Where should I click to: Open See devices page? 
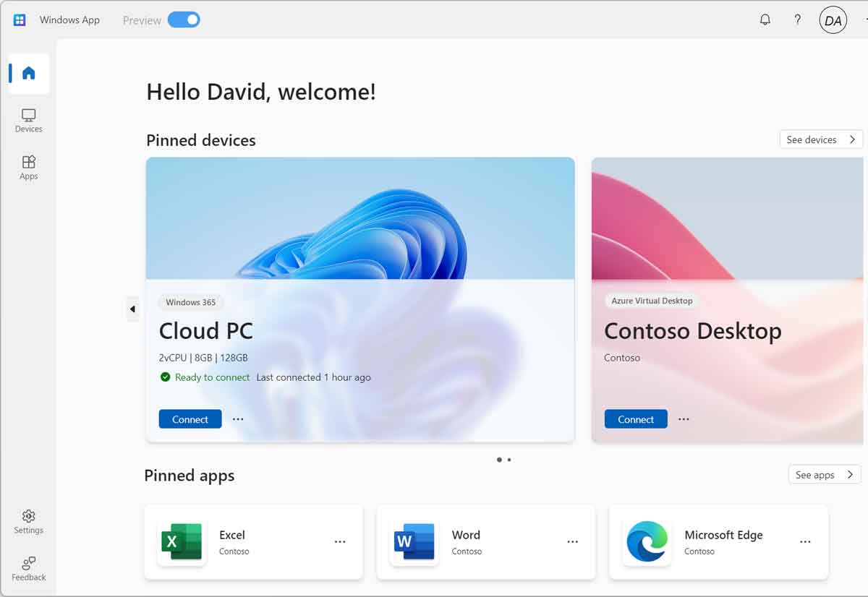pos(820,139)
